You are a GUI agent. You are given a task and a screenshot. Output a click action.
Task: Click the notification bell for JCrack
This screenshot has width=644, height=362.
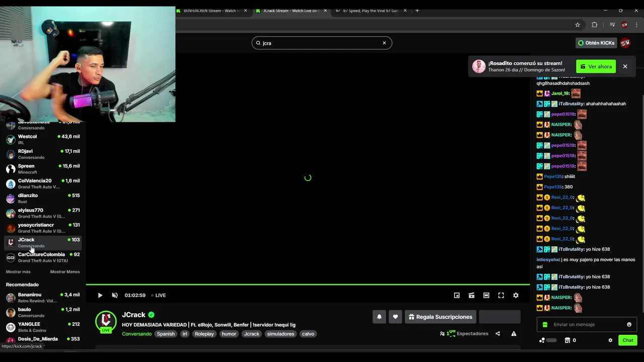(x=379, y=317)
